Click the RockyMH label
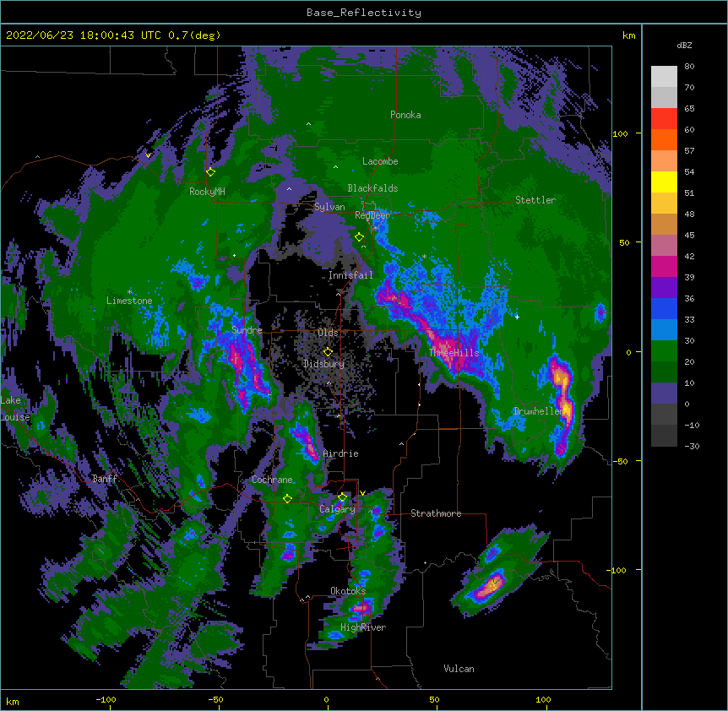 pyautogui.click(x=207, y=192)
